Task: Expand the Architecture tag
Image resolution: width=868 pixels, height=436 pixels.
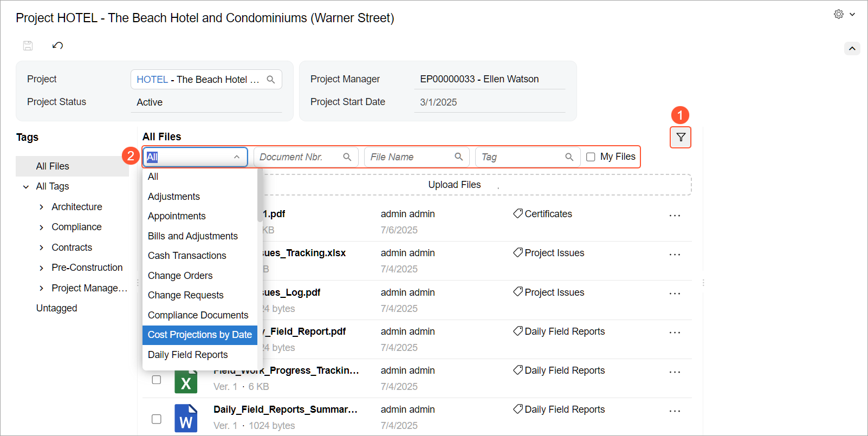Action: tap(42, 207)
